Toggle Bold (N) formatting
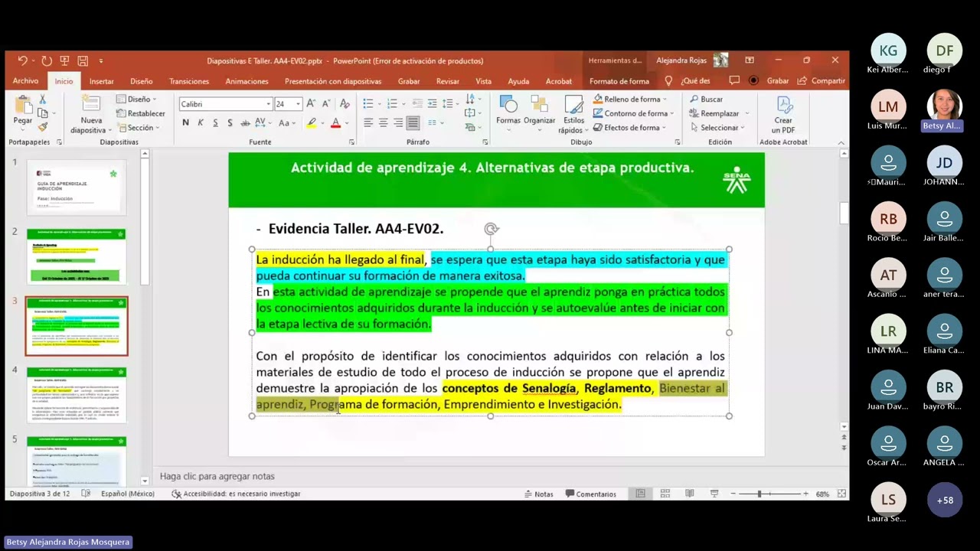The image size is (980, 551). (185, 122)
